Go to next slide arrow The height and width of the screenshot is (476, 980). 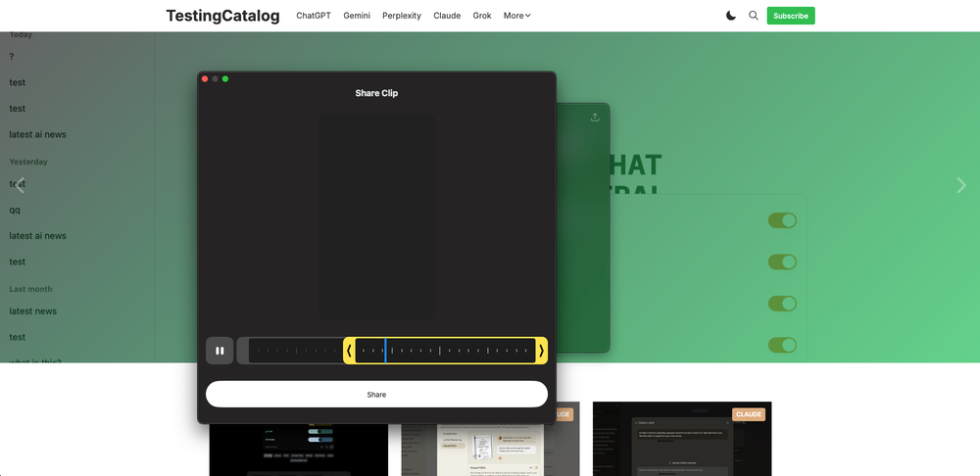pos(960,186)
